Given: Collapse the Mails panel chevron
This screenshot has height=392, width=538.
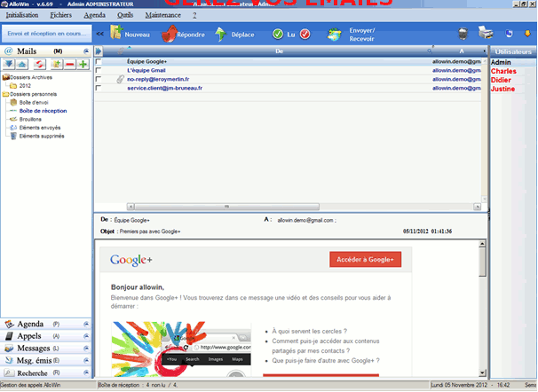Looking at the screenshot, I should (86, 51).
